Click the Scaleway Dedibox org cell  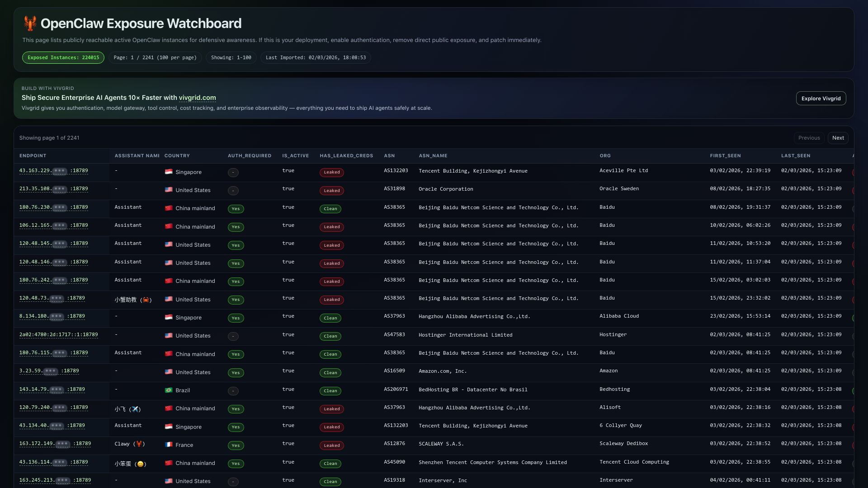coord(623,444)
